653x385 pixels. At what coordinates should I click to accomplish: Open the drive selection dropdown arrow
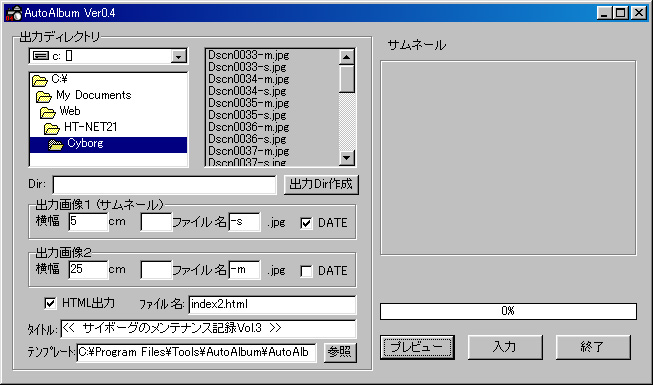[179, 56]
